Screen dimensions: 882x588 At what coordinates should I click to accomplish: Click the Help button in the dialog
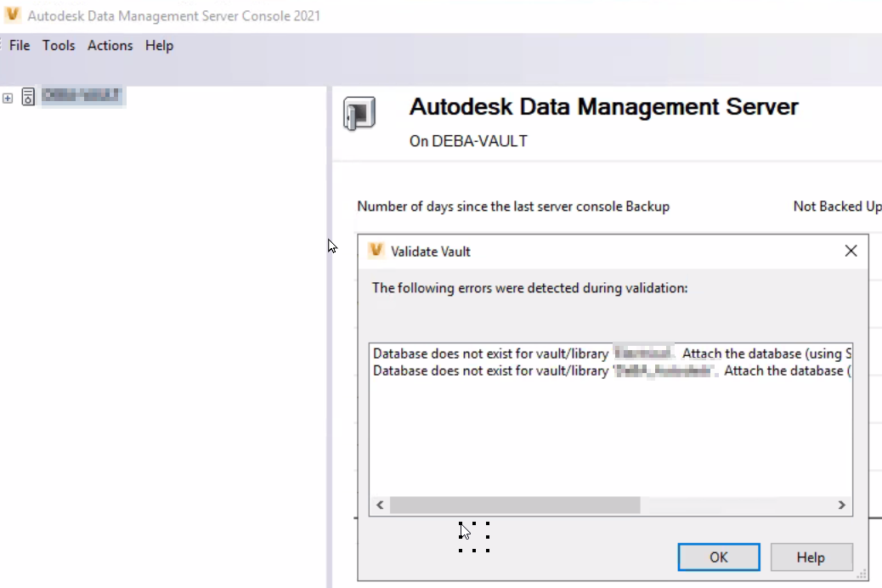811,557
